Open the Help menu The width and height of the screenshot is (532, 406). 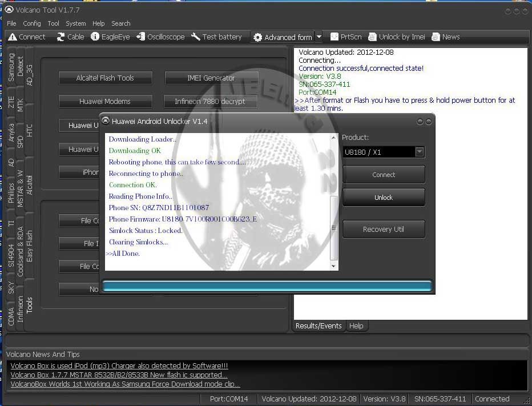[98, 23]
